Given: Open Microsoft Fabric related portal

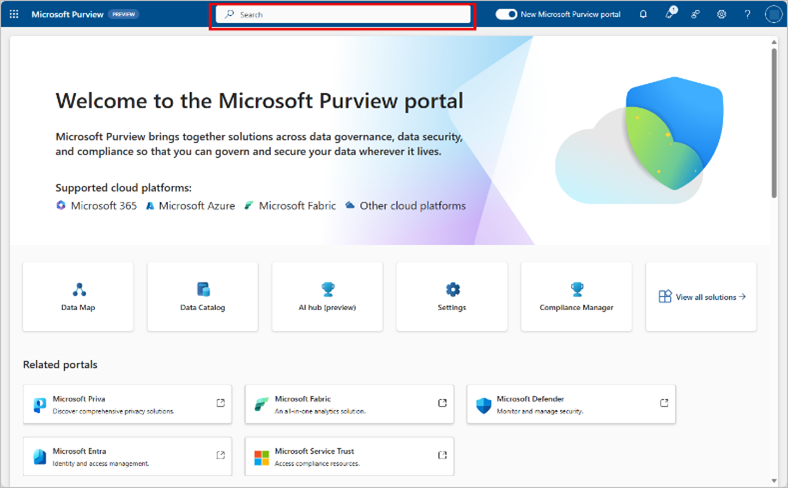Looking at the screenshot, I should point(349,404).
